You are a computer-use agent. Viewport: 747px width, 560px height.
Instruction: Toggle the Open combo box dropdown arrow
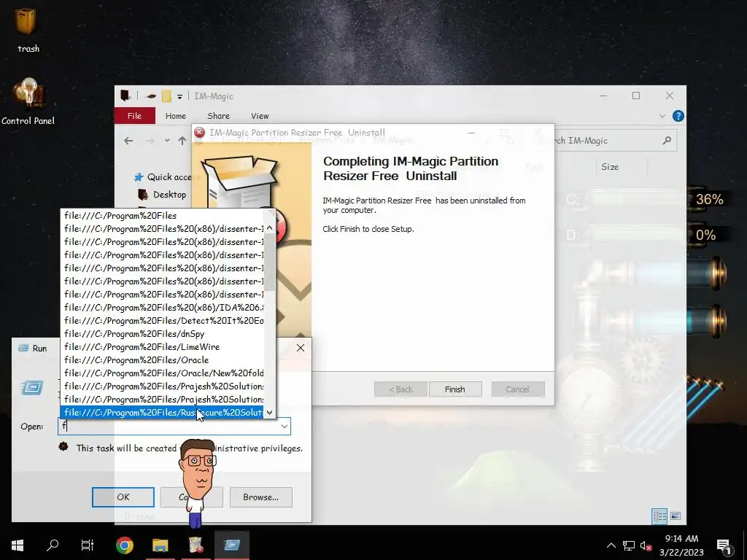pos(285,426)
